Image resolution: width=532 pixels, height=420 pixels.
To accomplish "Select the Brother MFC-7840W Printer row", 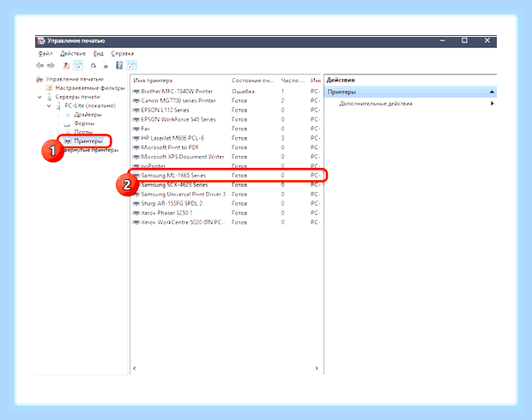I will 226,92.
